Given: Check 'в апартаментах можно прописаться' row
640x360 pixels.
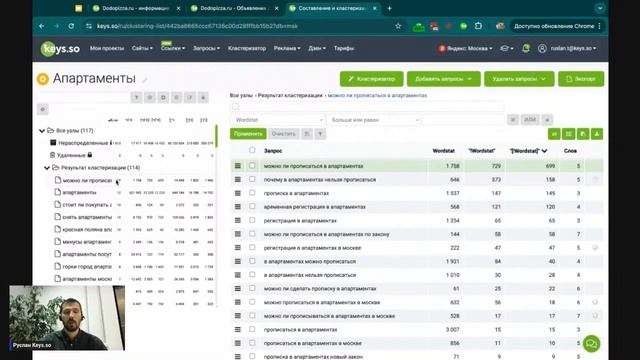Looking at the screenshot, I should coord(252,261).
